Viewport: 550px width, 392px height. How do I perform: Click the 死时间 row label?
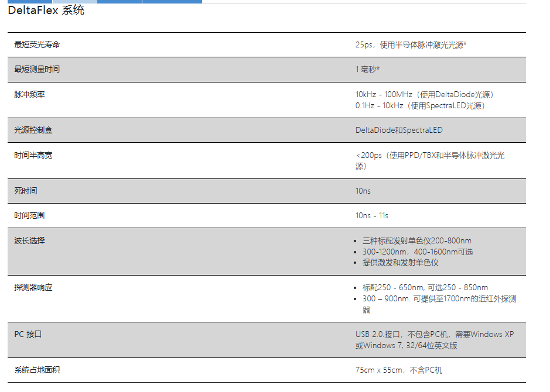[26, 191]
